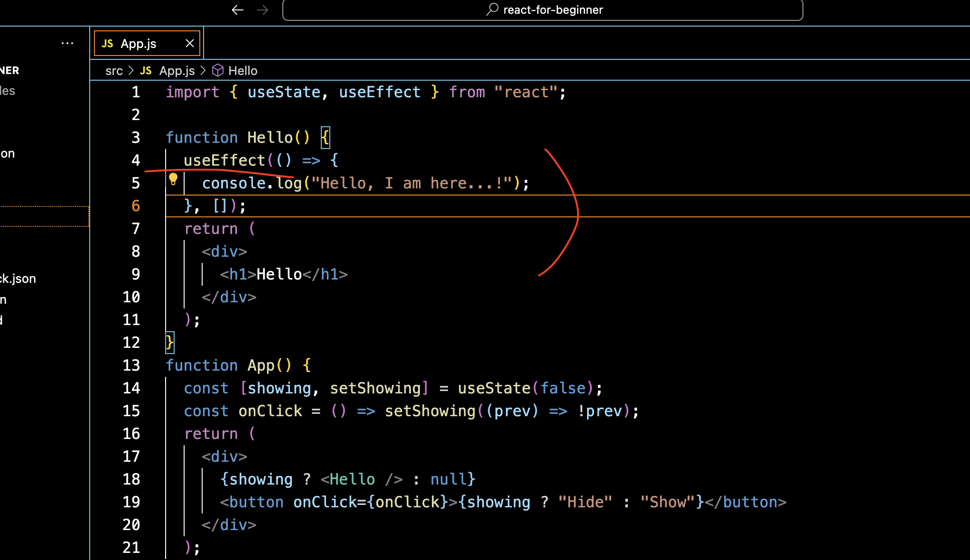The image size is (970, 560).
Task: Click the lightbulb quick fix icon
Action: [x=173, y=179]
